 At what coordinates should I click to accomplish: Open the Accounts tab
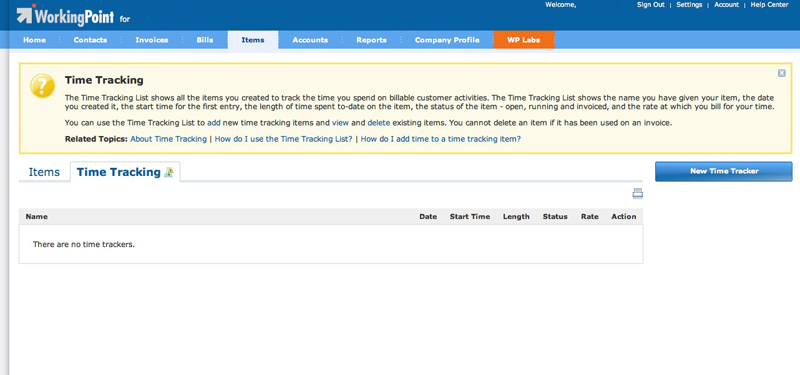310,40
